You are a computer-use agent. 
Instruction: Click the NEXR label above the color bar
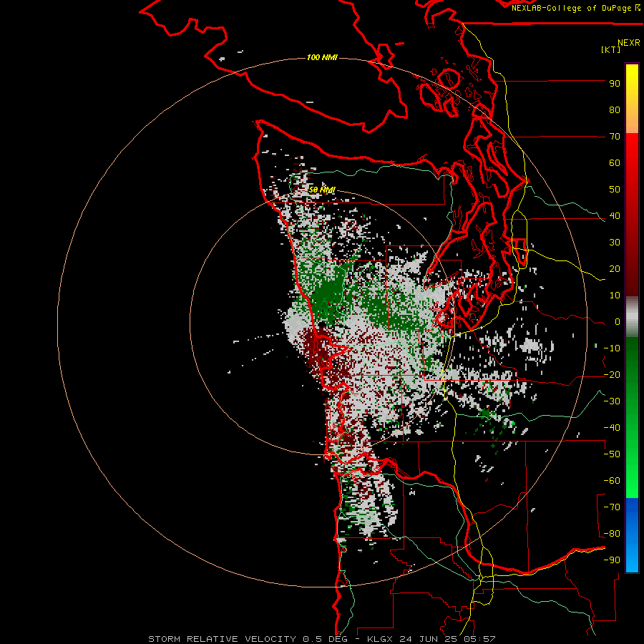[629, 43]
